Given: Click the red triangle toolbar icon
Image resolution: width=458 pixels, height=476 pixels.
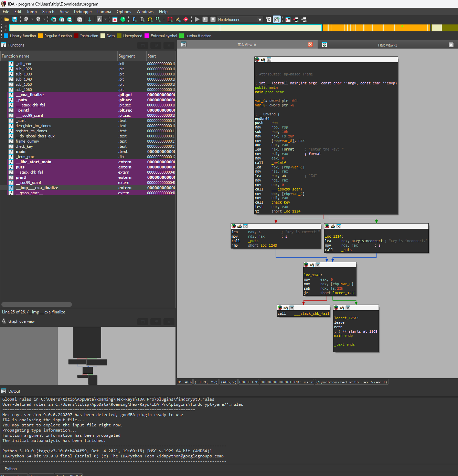Looking at the screenshot, I should click(x=115, y=19).
